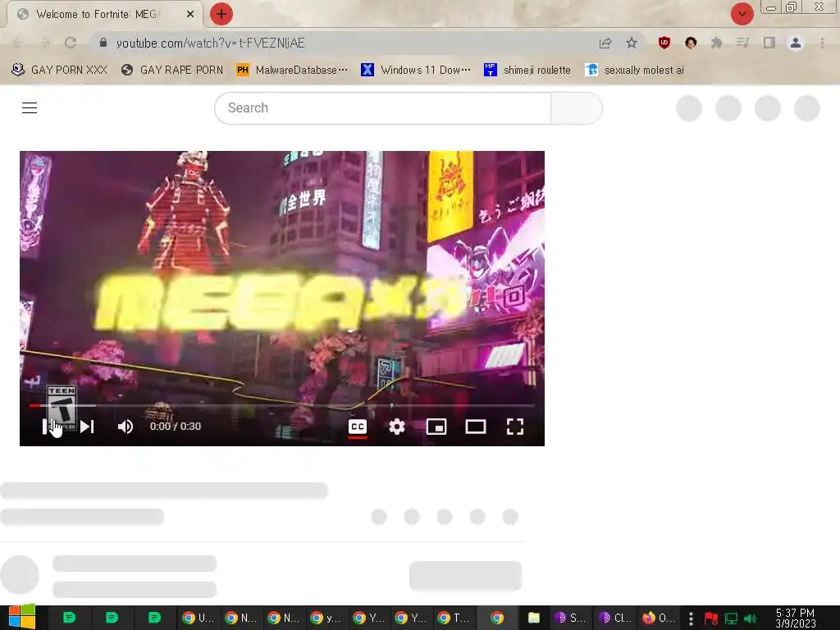The height and width of the screenshot is (630, 840).
Task: Open the media controls button
Action: click(x=742, y=43)
